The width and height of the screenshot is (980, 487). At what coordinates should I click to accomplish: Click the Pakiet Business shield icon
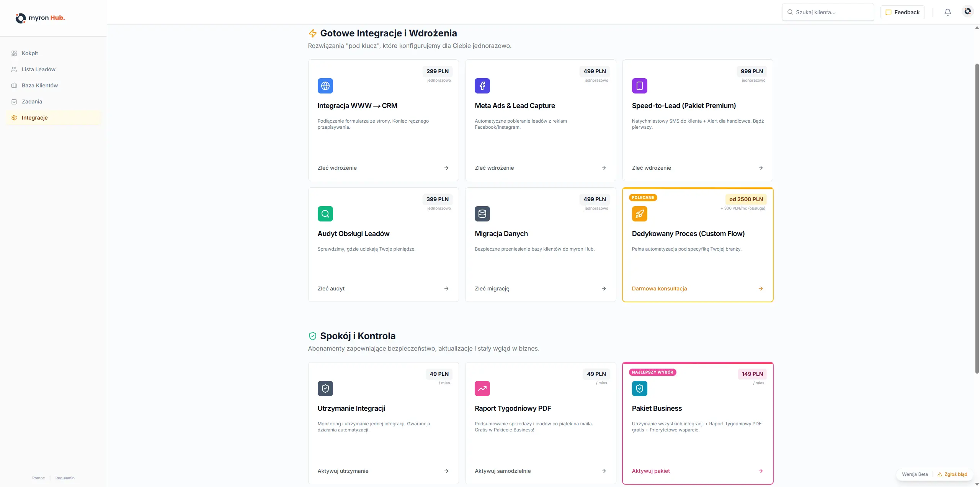coord(639,389)
